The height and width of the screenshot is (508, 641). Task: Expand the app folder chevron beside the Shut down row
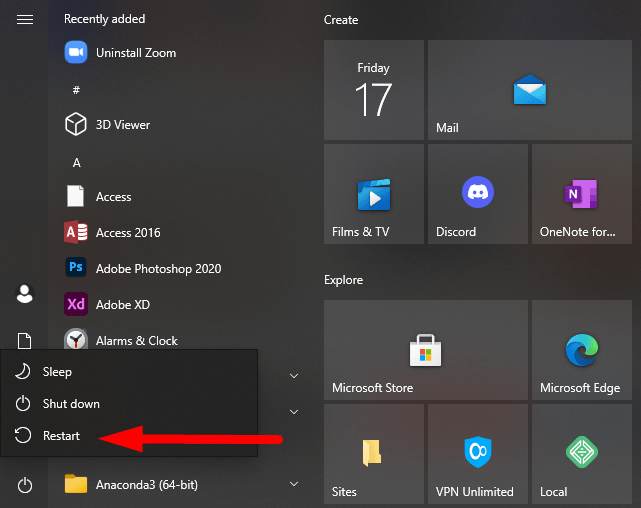click(x=294, y=412)
